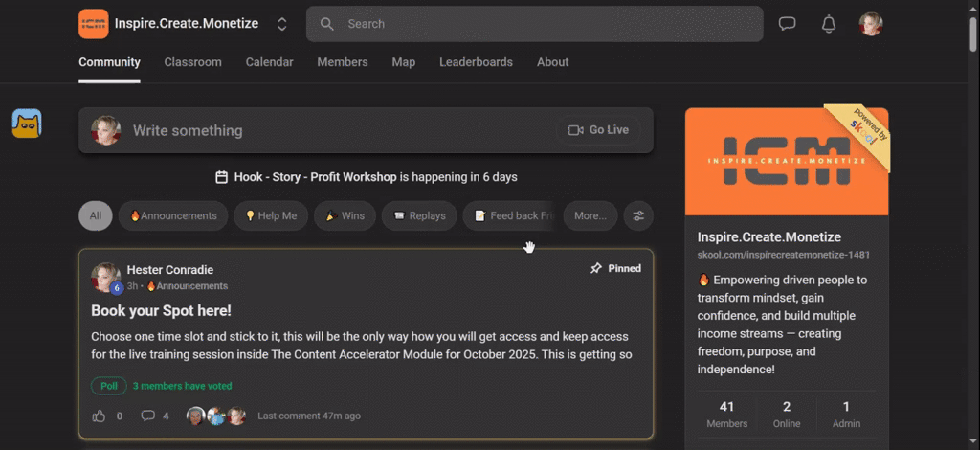Open the Book your Spot here! post
This screenshot has width=980, height=450.
click(x=161, y=310)
